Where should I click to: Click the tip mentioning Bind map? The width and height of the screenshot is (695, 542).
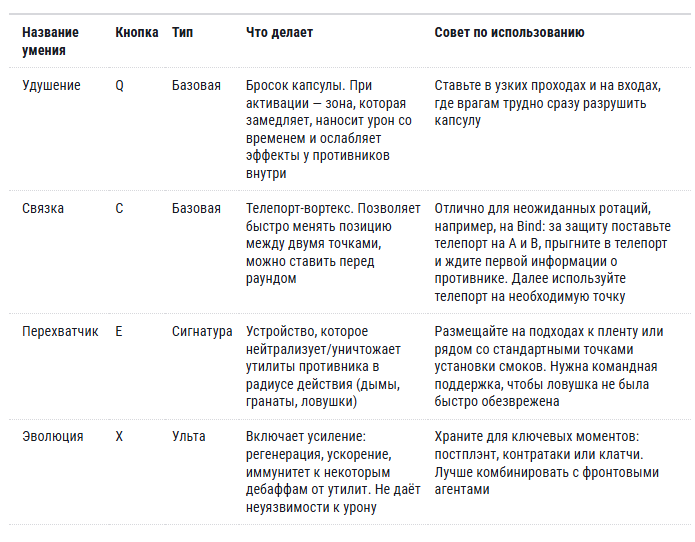click(x=552, y=252)
